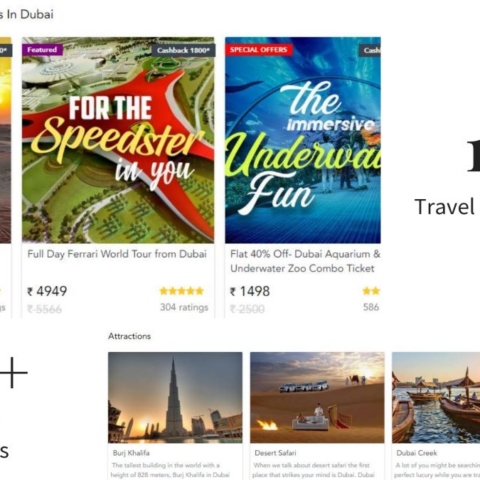The image size is (480, 480).
Task: Click the five-star rating on Ferrari tour
Action: pos(182,291)
